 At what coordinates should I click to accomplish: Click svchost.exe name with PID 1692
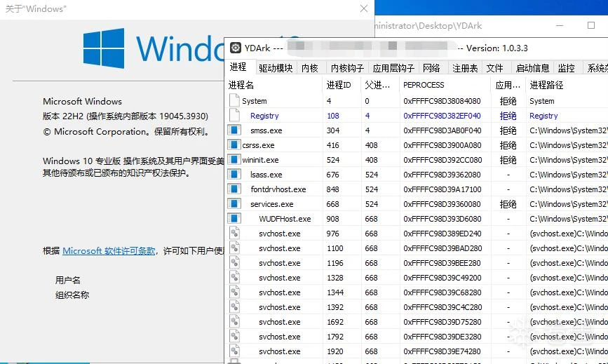pos(280,322)
